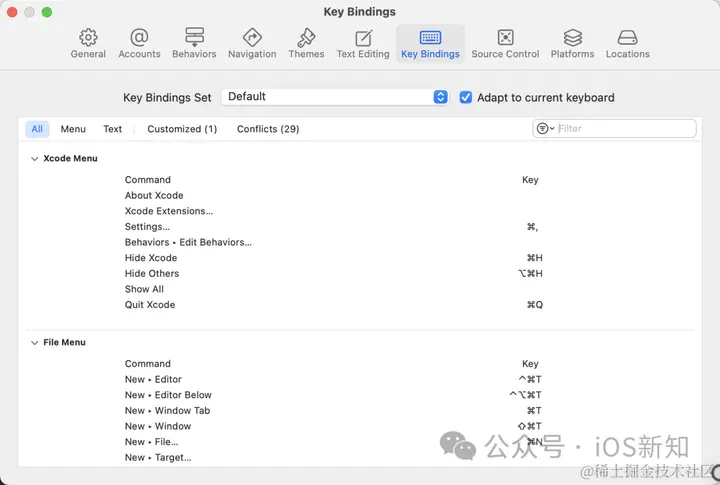Open the Navigation pane icon
This screenshot has width=720, height=485.
click(x=252, y=38)
